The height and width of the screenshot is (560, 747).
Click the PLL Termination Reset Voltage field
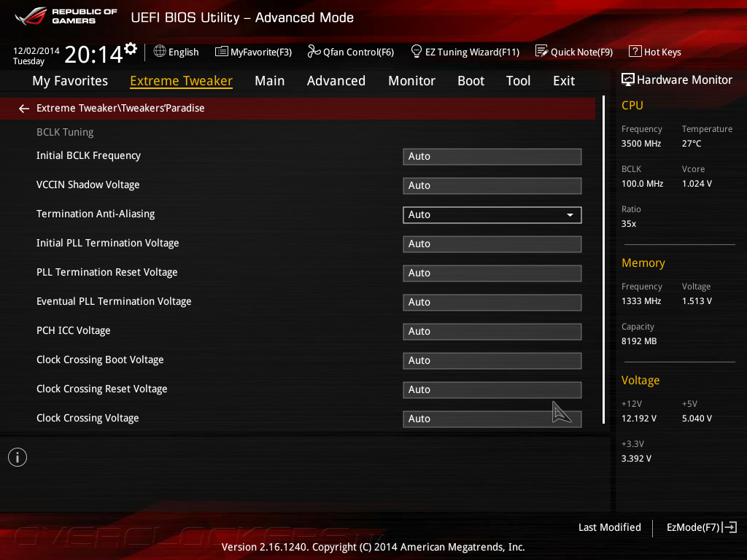tap(492, 273)
